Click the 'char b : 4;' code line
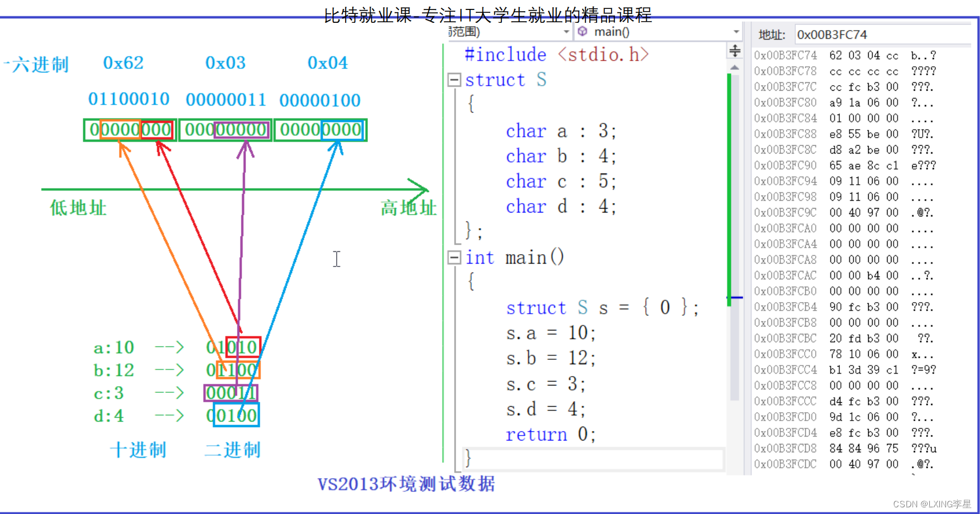980x514 pixels. coord(561,156)
